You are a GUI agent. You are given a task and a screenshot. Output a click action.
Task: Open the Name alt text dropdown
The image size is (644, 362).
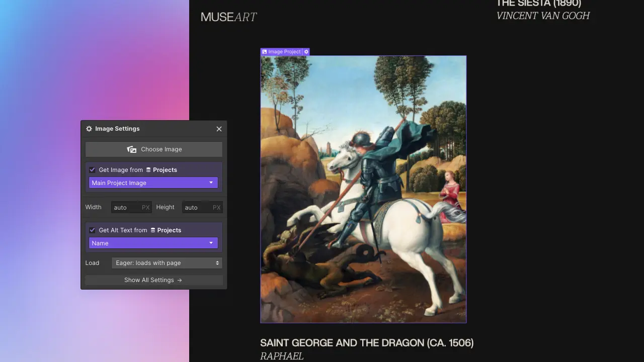(153, 243)
